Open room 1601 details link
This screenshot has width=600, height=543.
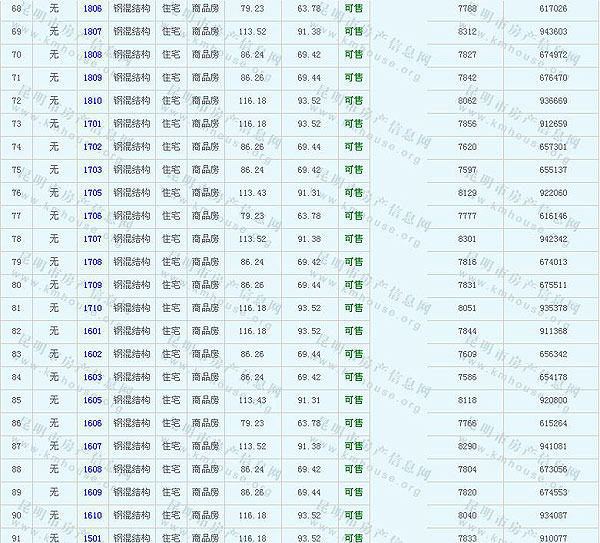point(92,331)
